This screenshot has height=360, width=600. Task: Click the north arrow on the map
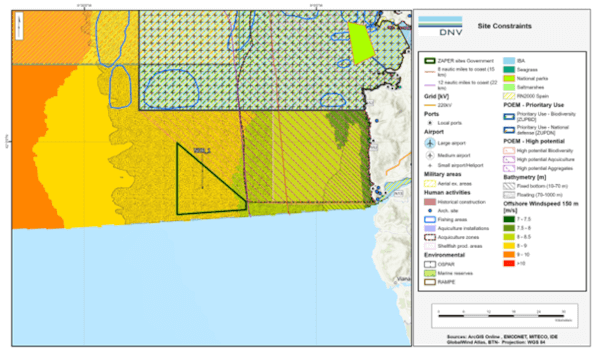click(x=19, y=26)
